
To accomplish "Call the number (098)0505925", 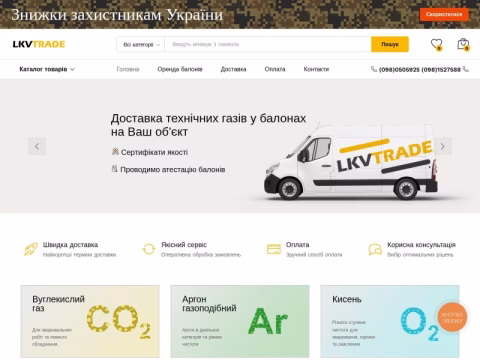I will pyautogui.click(x=399, y=69).
